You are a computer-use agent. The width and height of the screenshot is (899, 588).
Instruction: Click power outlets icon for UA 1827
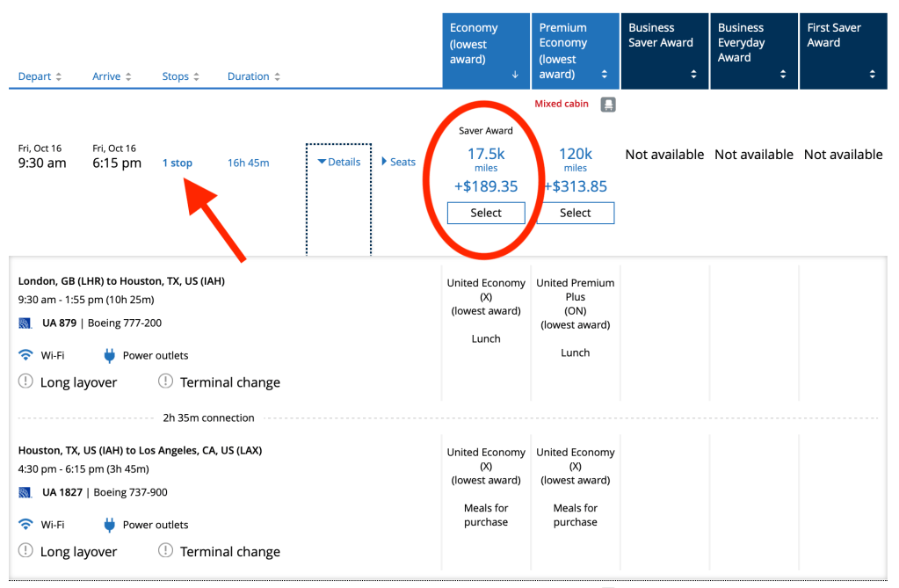click(x=110, y=525)
